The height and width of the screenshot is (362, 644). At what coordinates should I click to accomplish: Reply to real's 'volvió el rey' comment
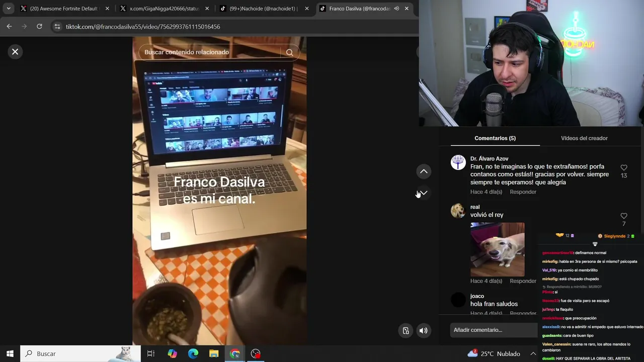click(523, 281)
